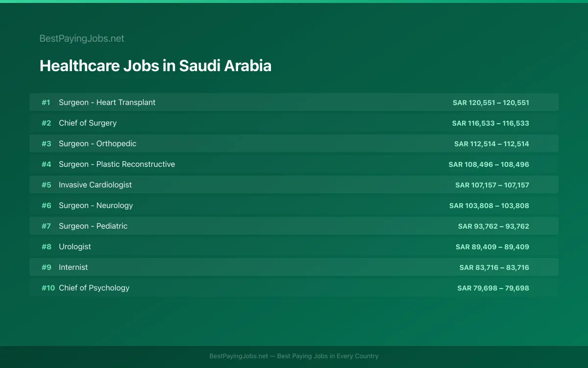This screenshot has width=588, height=368.
Task: Click the #1 rank number
Action: pos(46,103)
